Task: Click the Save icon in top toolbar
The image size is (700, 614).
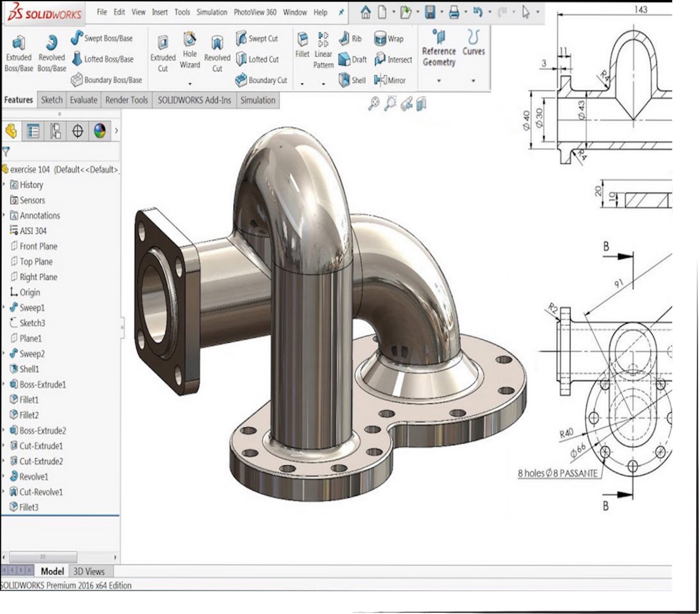Action: (430, 12)
